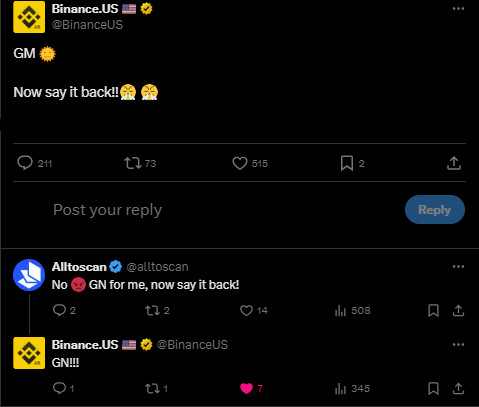This screenshot has width=479, height=407.
Task: Unlike the GN!!! reply with pink heart
Action: [246, 388]
